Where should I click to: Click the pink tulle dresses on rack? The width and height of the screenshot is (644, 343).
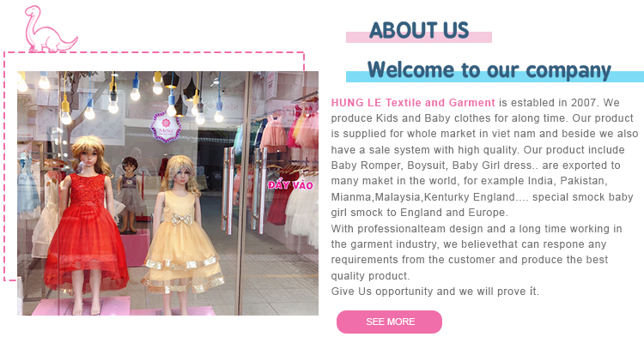pyautogui.click(x=290, y=131)
